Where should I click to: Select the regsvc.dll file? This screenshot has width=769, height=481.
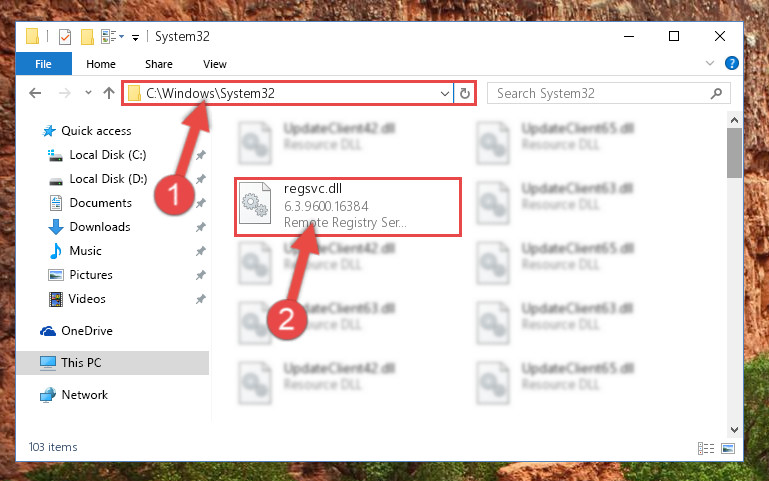pyautogui.click(x=348, y=207)
